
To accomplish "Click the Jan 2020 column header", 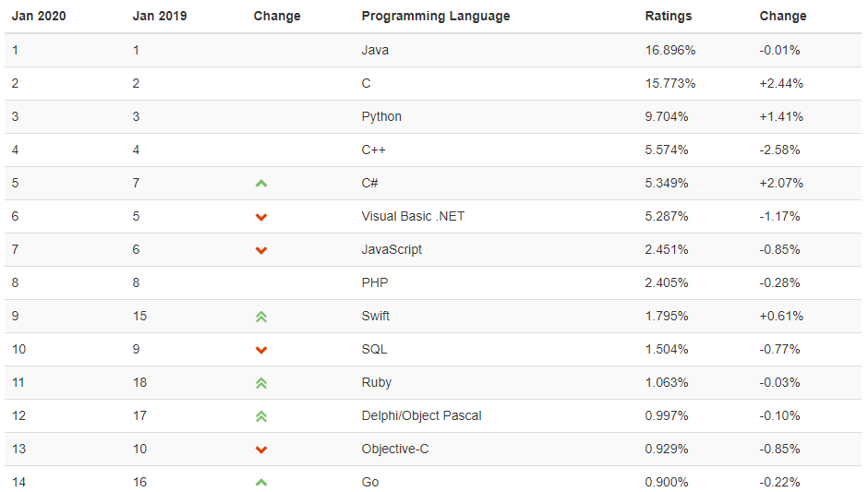I will [x=39, y=16].
